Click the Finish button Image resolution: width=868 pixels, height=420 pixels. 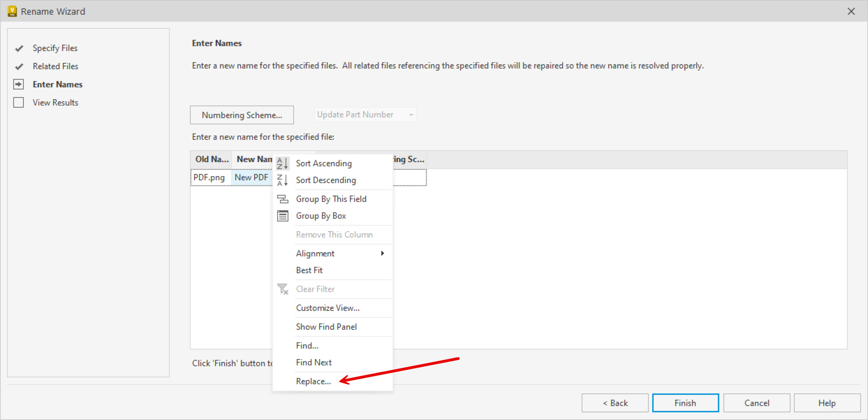click(685, 403)
